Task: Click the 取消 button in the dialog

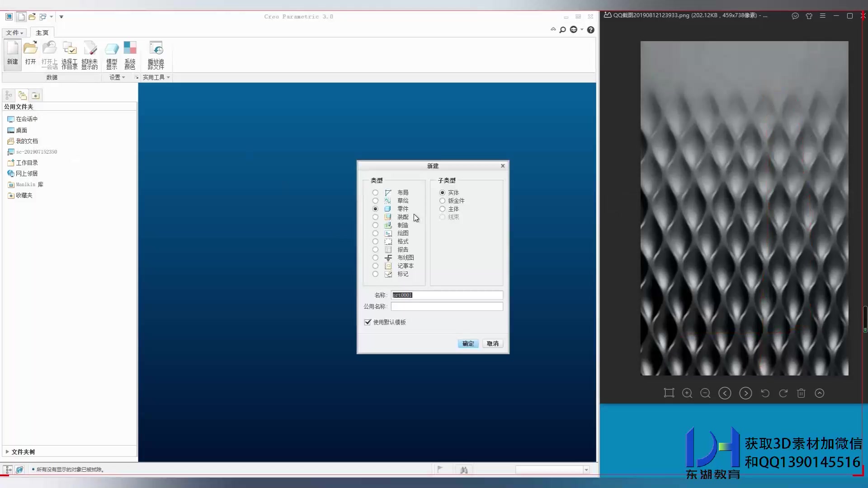Action: [x=492, y=343]
